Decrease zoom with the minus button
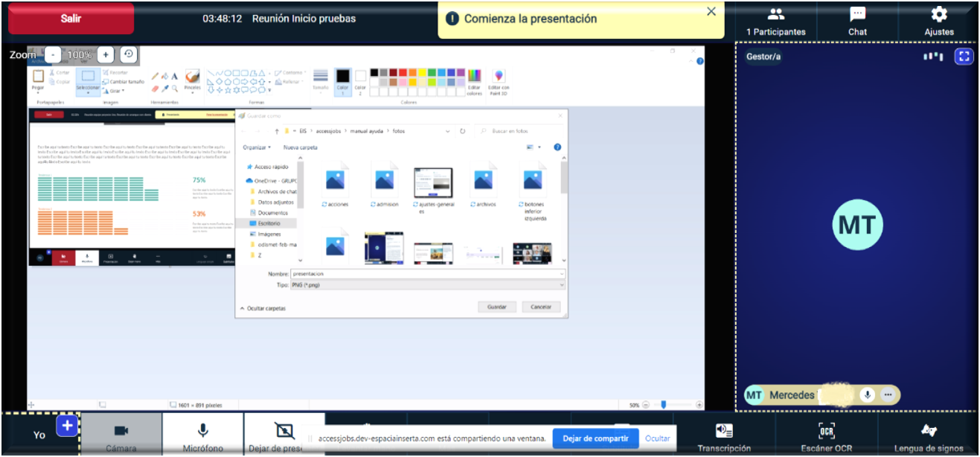 (x=53, y=54)
